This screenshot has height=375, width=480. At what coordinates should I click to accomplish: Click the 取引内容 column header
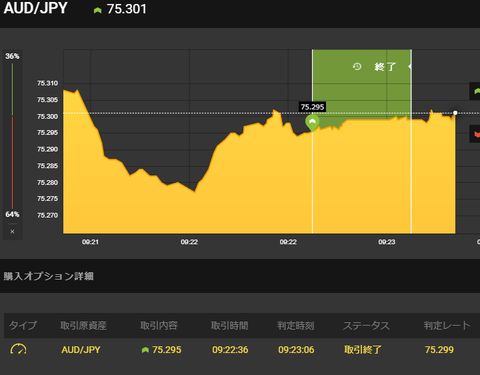159,325
